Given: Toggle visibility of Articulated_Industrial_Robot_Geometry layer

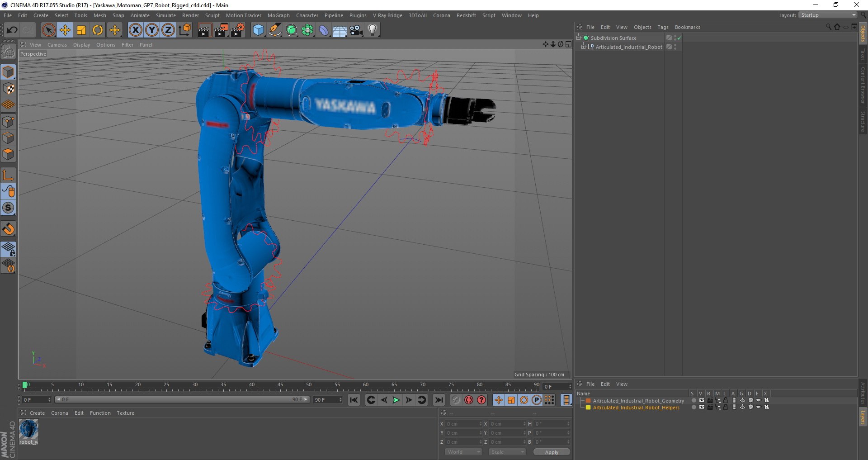Looking at the screenshot, I should (x=702, y=400).
